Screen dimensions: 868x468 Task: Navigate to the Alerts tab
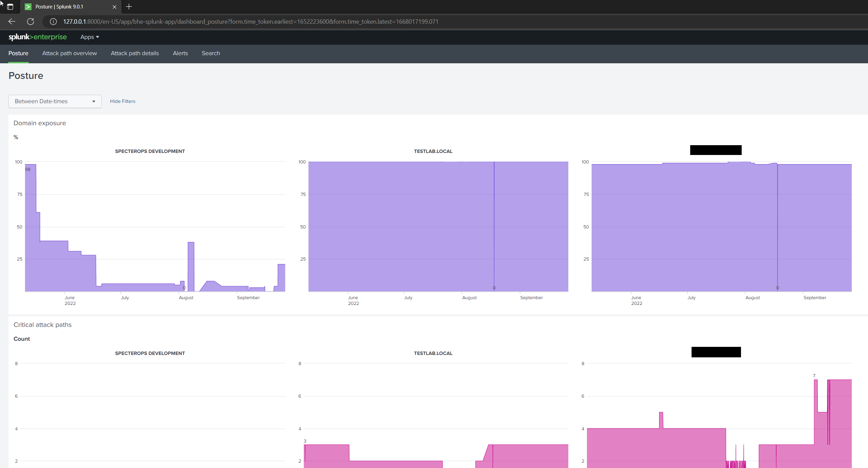[180, 53]
